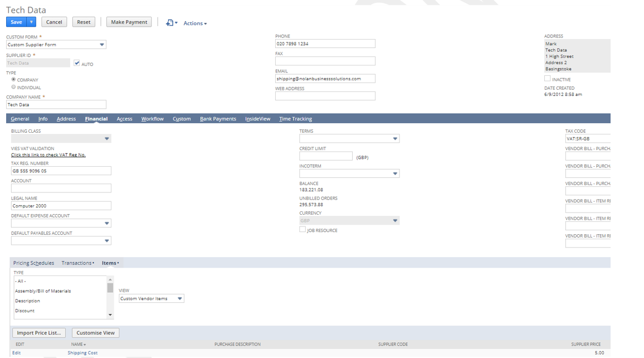
Task: Click the Edit link for Shipping Cost
Action: coord(17,353)
